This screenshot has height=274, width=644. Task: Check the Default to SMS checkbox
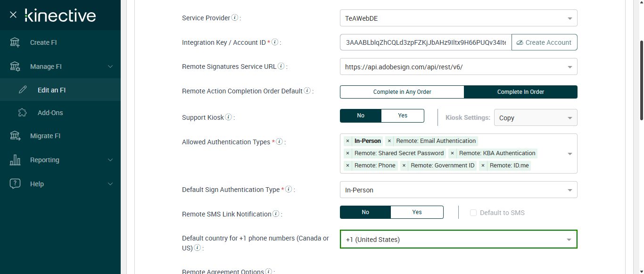(x=473, y=213)
